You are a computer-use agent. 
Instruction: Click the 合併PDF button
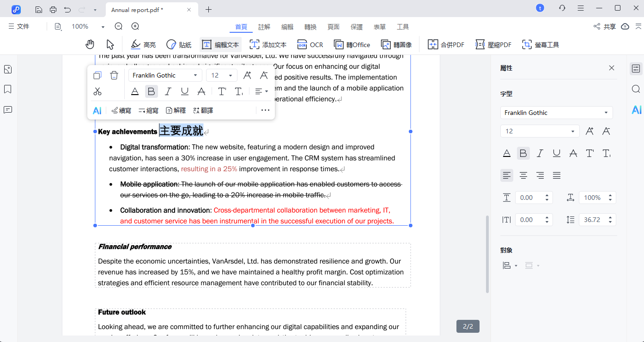click(x=446, y=44)
